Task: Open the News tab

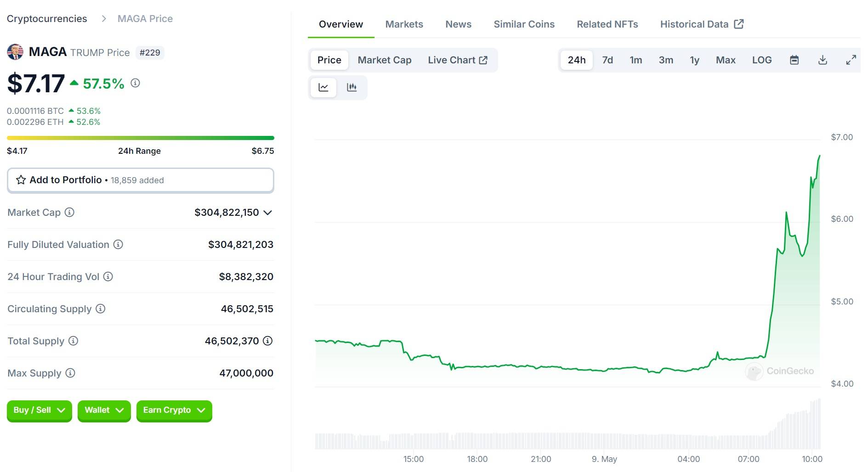Action: coord(459,24)
